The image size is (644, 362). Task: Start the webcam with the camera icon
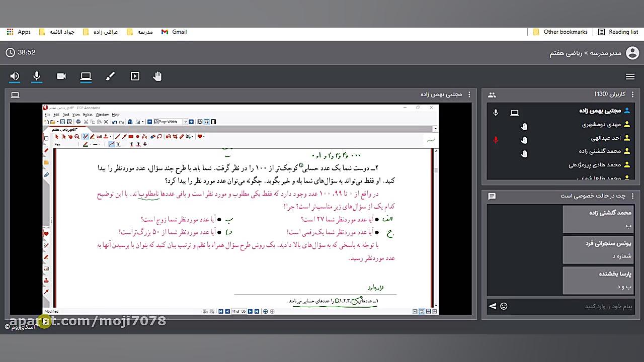61,76
